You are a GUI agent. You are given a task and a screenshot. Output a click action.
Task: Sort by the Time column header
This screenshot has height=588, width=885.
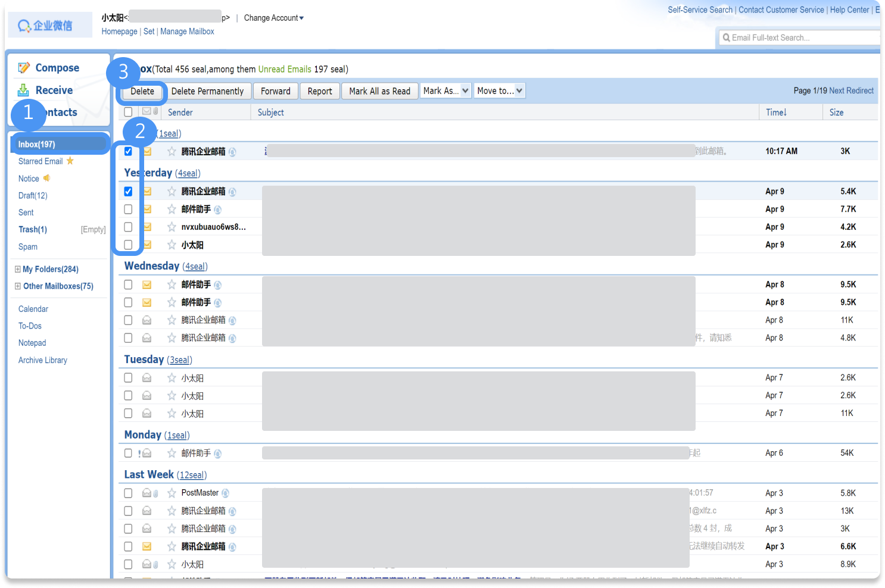pos(777,112)
